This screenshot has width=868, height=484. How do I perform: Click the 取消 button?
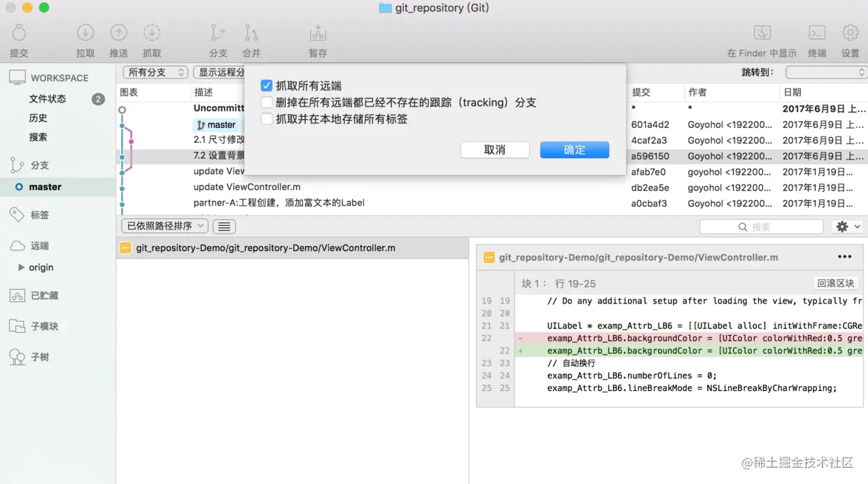[x=495, y=150]
